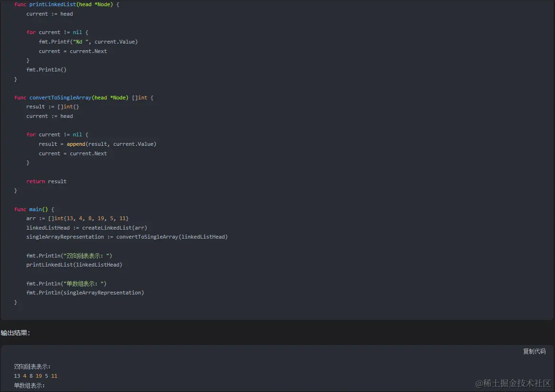Click the 'singleArrayRepresentation := convertToSingleArray' line
The image size is (555, 392).
tap(127, 237)
